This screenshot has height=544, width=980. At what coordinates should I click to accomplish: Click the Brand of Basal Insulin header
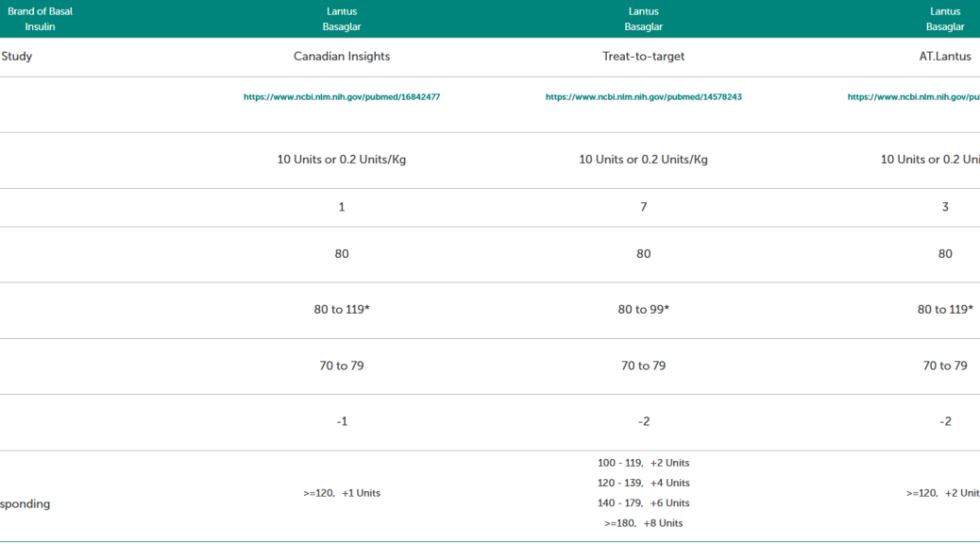click(x=40, y=19)
